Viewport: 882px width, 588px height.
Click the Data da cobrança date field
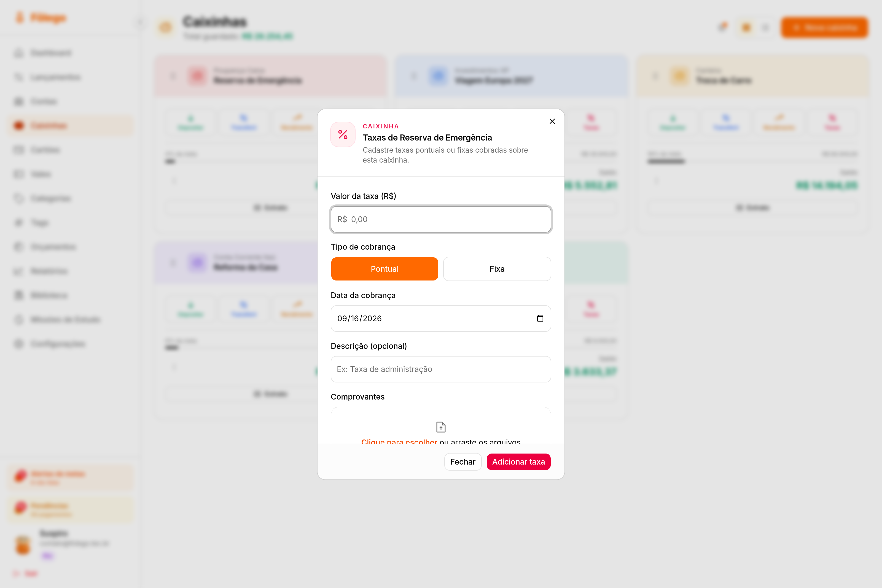tap(441, 318)
